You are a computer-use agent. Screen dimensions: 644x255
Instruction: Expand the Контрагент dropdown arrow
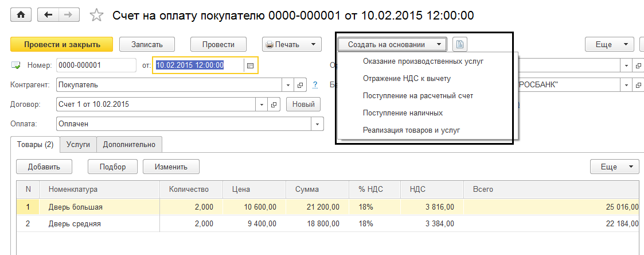pyautogui.click(x=288, y=85)
